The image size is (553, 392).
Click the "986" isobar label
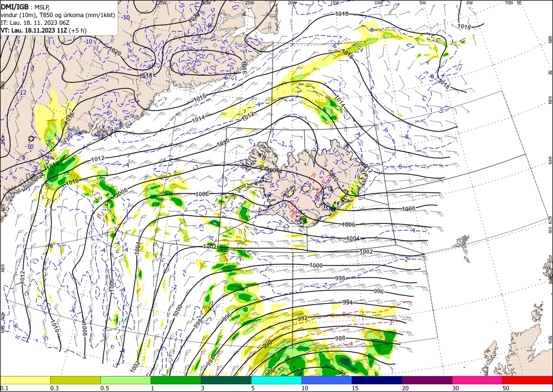click(270, 371)
